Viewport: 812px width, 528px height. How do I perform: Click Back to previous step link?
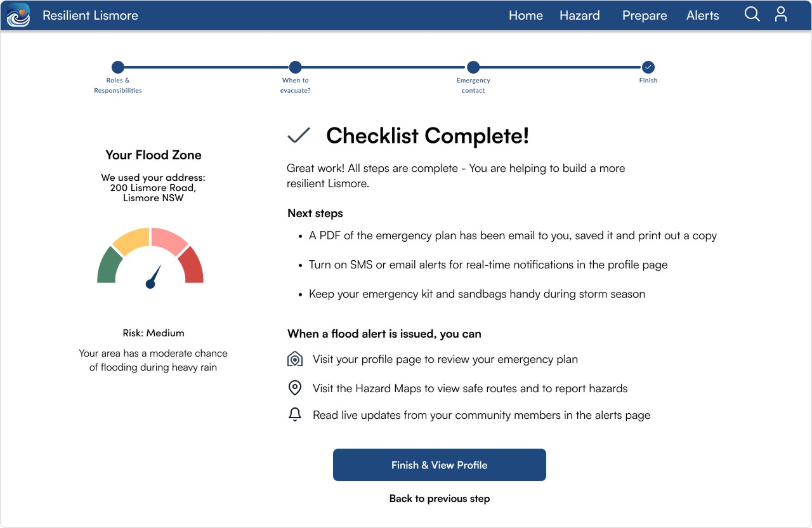440,499
